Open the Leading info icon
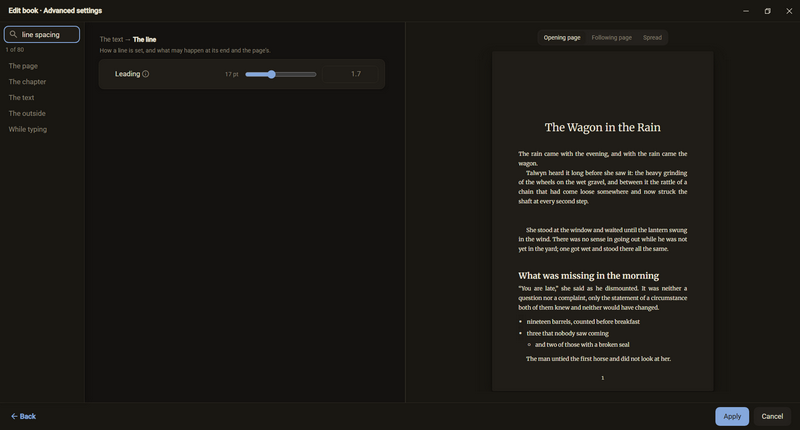The height and width of the screenshot is (430, 800). pyautogui.click(x=145, y=74)
